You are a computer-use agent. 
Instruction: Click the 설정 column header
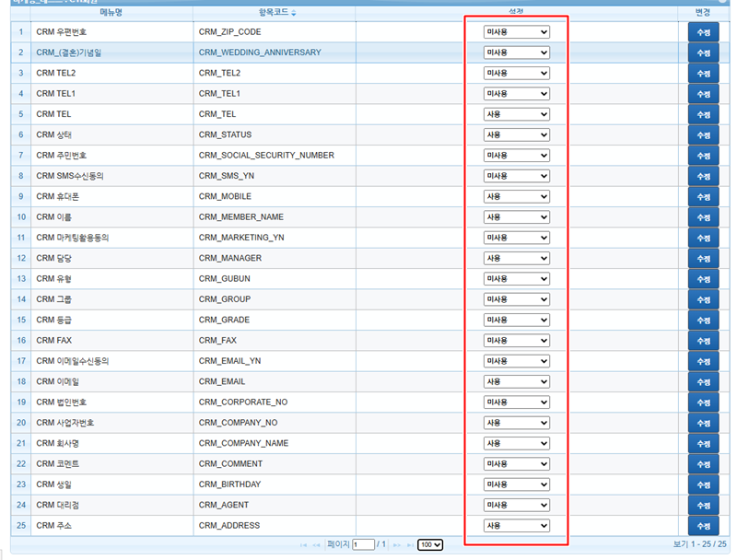[x=516, y=13]
